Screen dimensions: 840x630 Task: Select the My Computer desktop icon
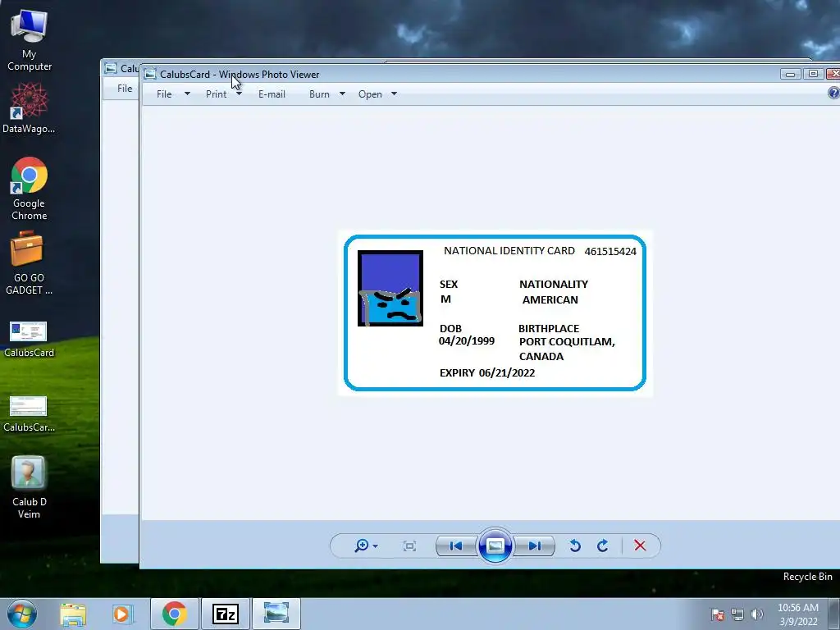click(x=30, y=40)
